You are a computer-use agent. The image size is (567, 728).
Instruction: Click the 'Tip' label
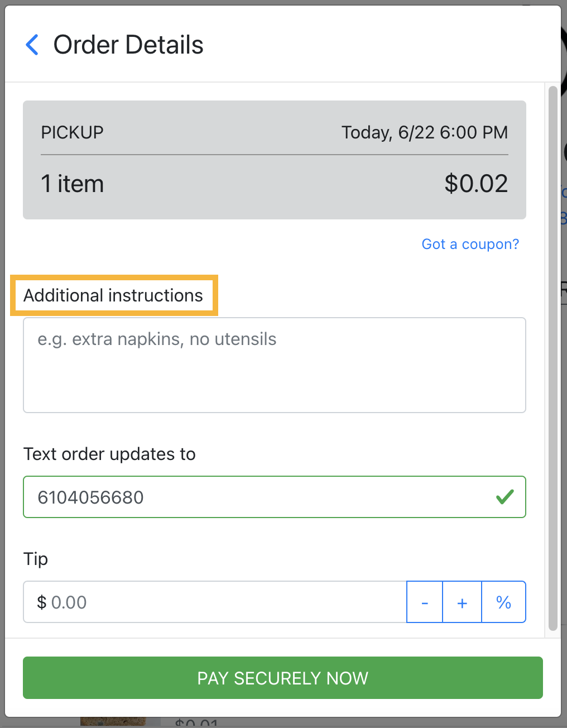36,559
